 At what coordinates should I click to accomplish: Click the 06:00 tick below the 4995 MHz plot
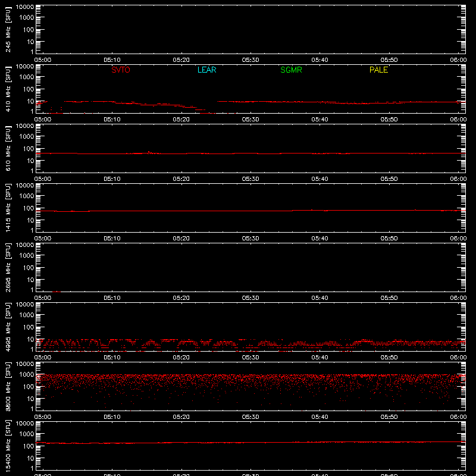click(458, 358)
